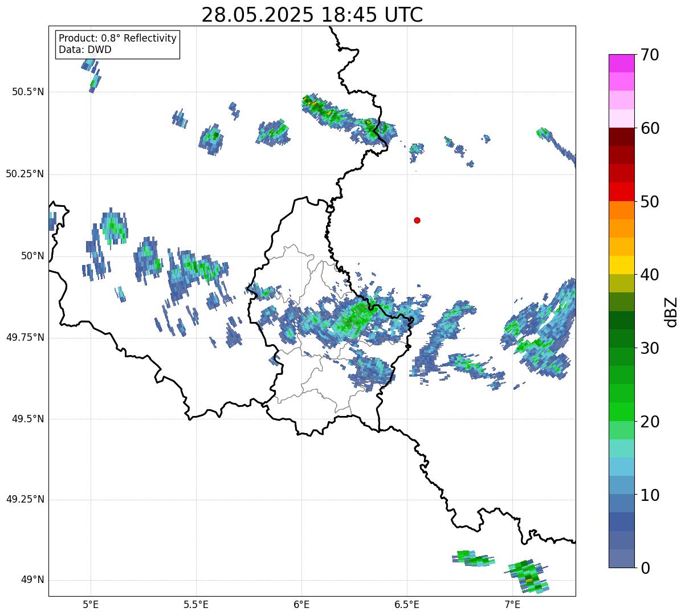685x616 pixels.
Task: Click the 5.5°E longitude label
Action: click(x=196, y=604)
